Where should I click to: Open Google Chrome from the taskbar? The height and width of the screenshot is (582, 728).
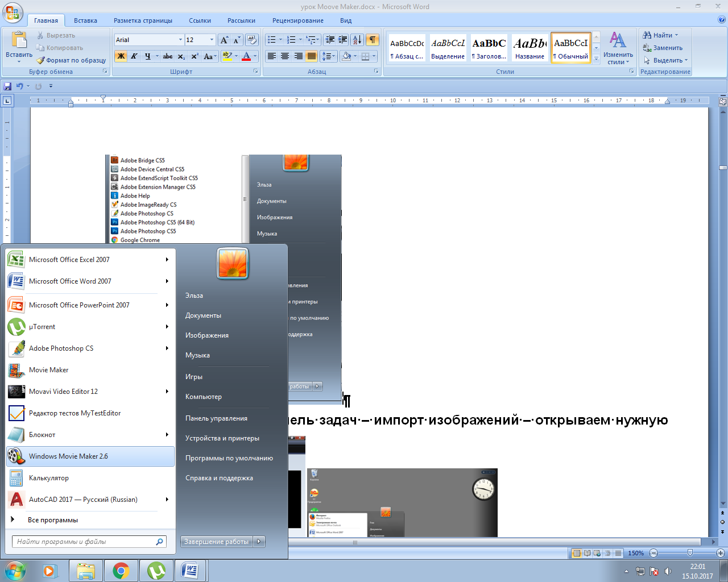121,571
